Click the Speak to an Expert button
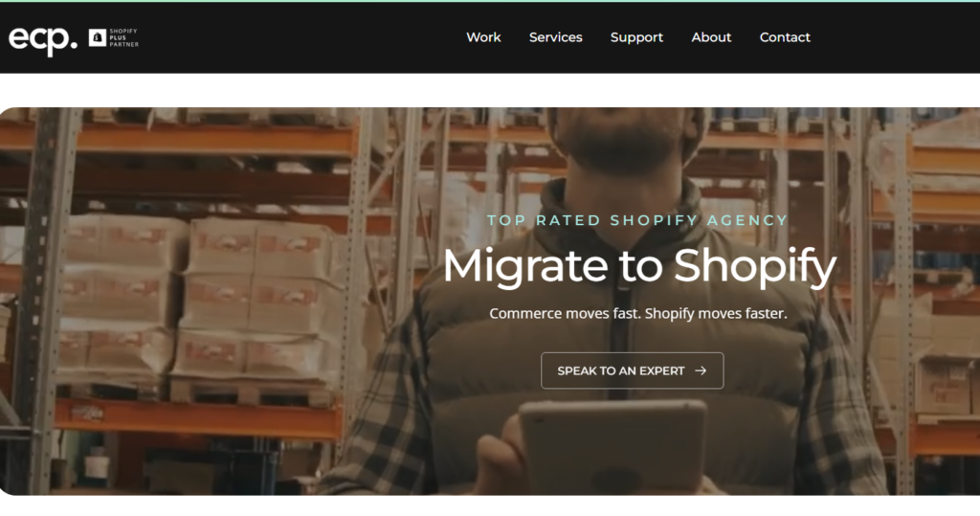This screenshot has width=980, height=516. pyautogui.click(x=632, y=370)
